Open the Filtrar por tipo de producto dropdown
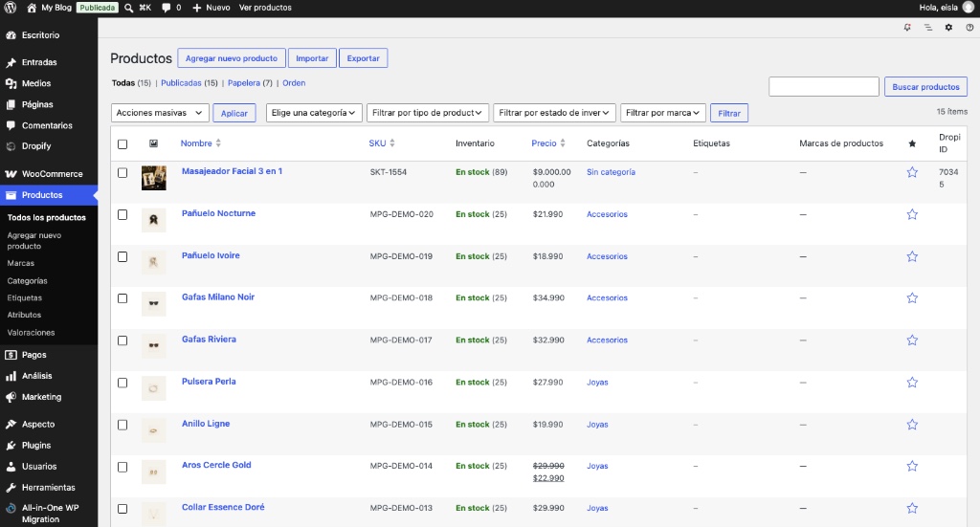 [x=428, y=113]
